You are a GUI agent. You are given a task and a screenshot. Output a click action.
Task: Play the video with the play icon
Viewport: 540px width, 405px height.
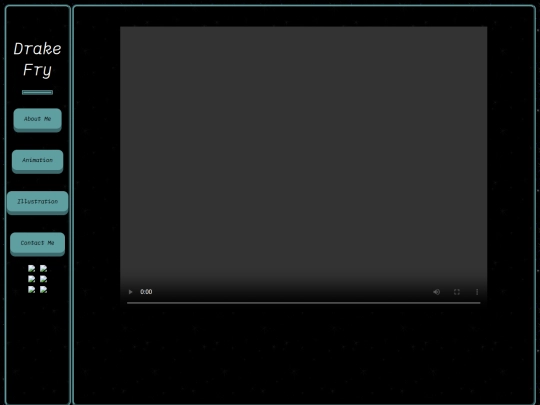(x=130, y=292)
